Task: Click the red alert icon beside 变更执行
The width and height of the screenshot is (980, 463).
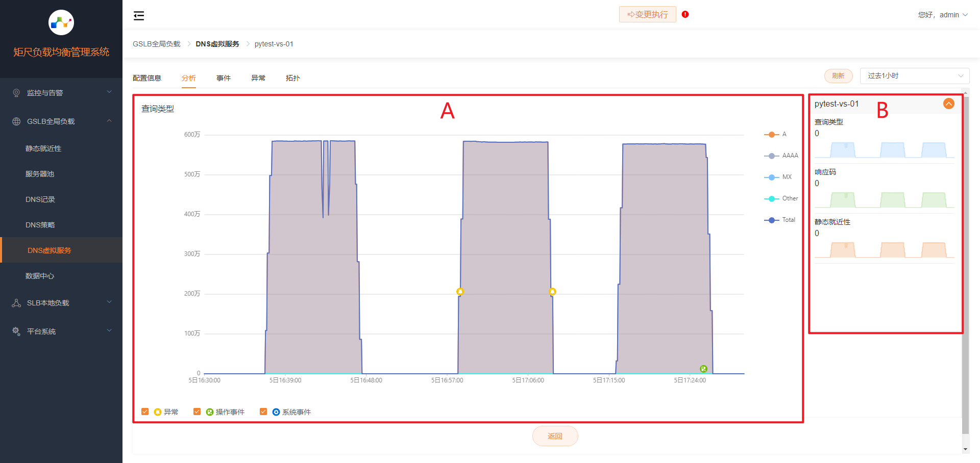Action: pos(685,14)
